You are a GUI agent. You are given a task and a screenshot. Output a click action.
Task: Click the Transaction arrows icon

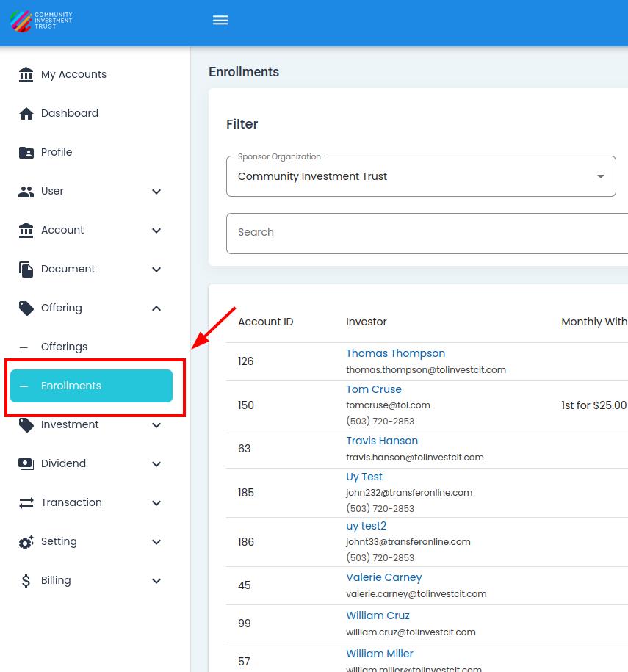coord(26,502)
